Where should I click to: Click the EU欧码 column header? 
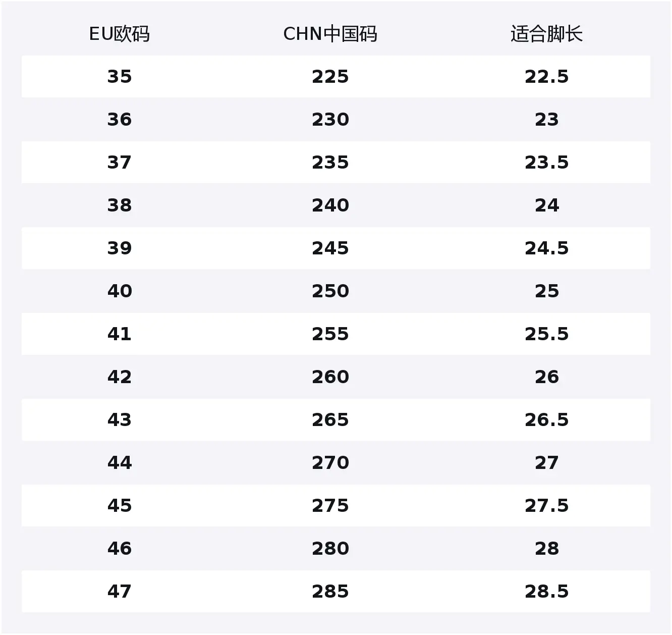click(x=120, y=34)
